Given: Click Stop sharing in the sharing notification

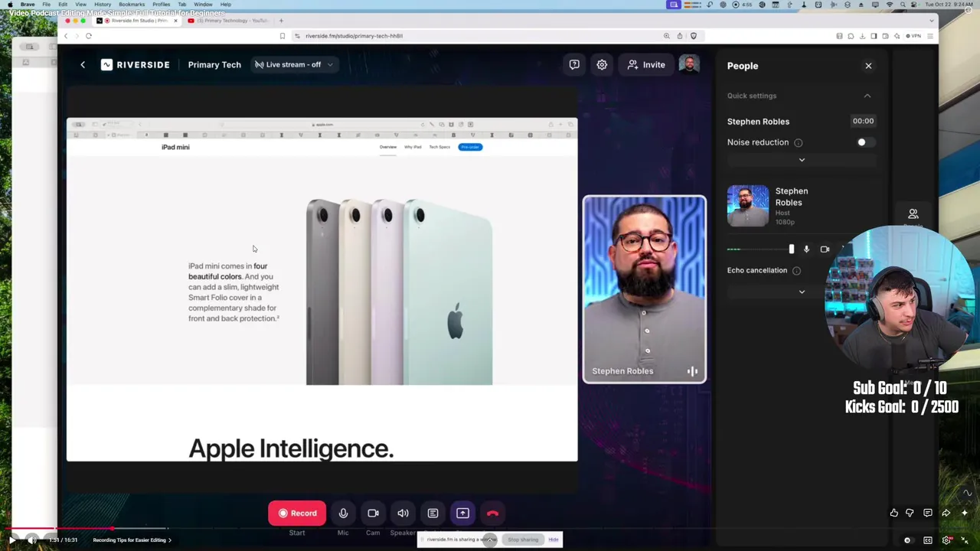Looking at the screenshot, I should coord(523,540).
